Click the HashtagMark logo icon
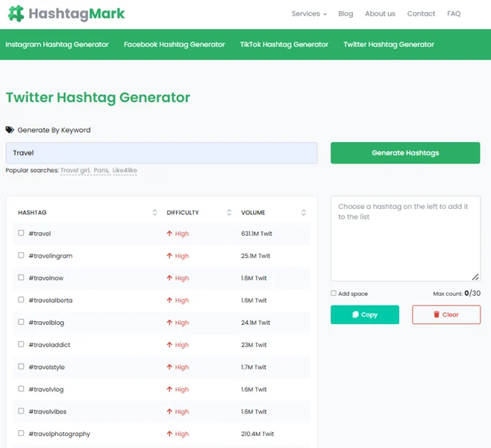The height and width of the screenshot is (448, 491). (16, 13)
